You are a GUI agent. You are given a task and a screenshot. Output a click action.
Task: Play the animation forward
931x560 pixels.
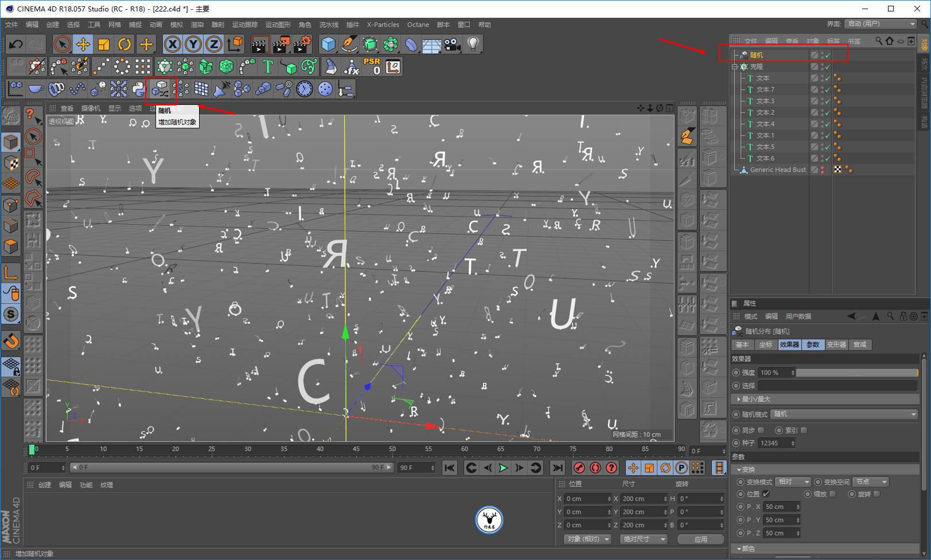503,468
